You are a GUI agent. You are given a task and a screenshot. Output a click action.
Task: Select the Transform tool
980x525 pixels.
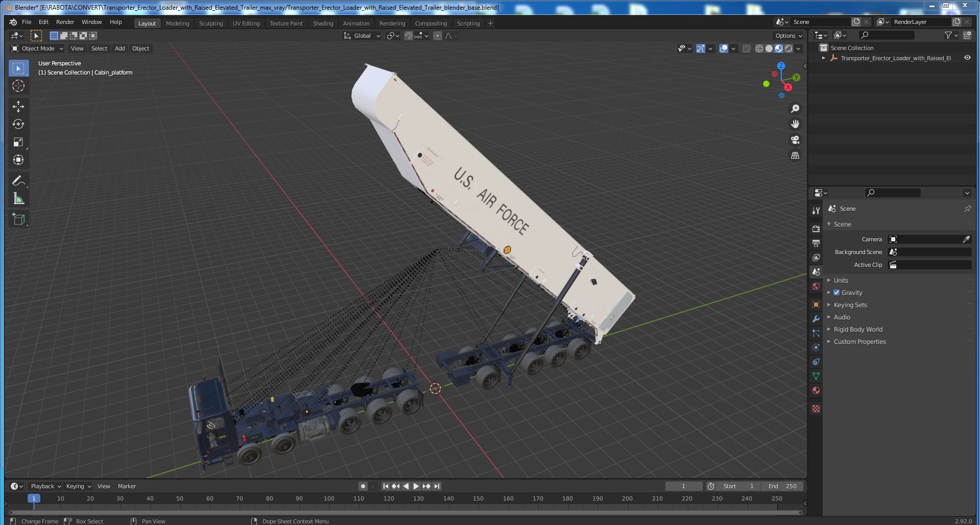(18, 160)
